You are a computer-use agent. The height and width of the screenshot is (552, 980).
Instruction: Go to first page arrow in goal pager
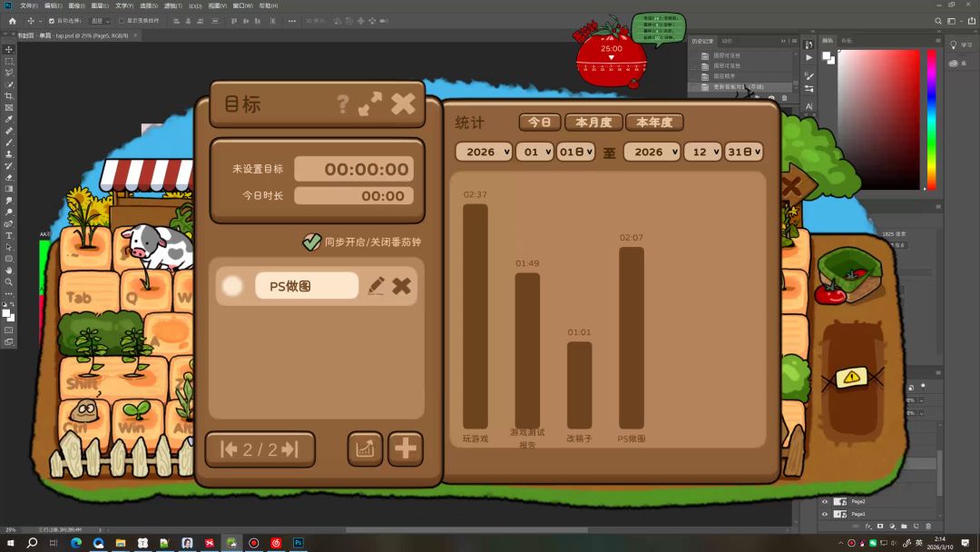(x=229, y=448)
